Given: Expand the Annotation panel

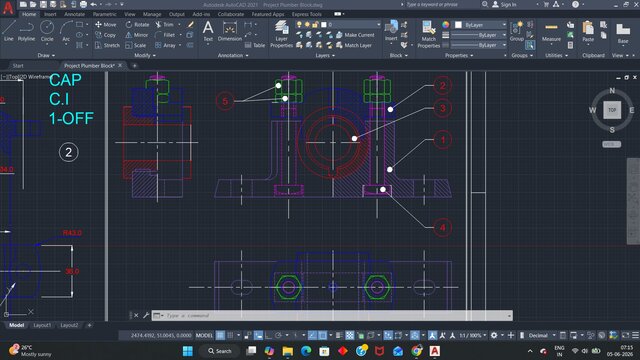Looking at the screenshot, I should tap(233, 55).
